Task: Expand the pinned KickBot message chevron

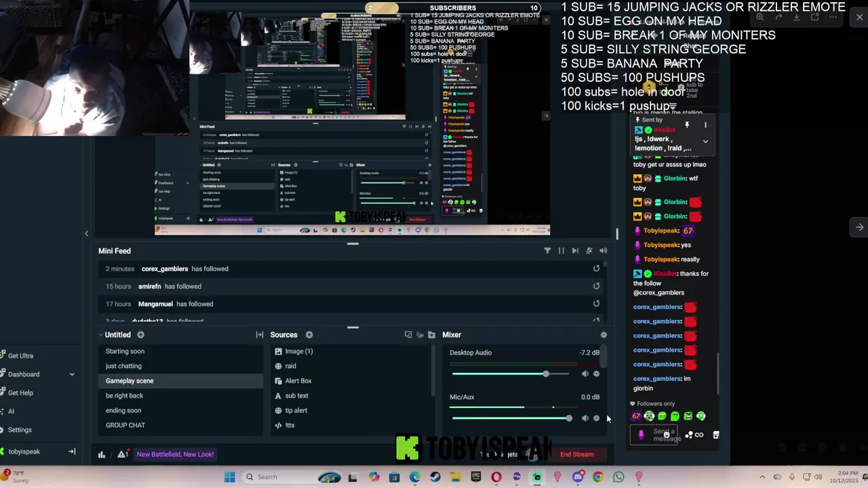Action: [x=705, y=142]
